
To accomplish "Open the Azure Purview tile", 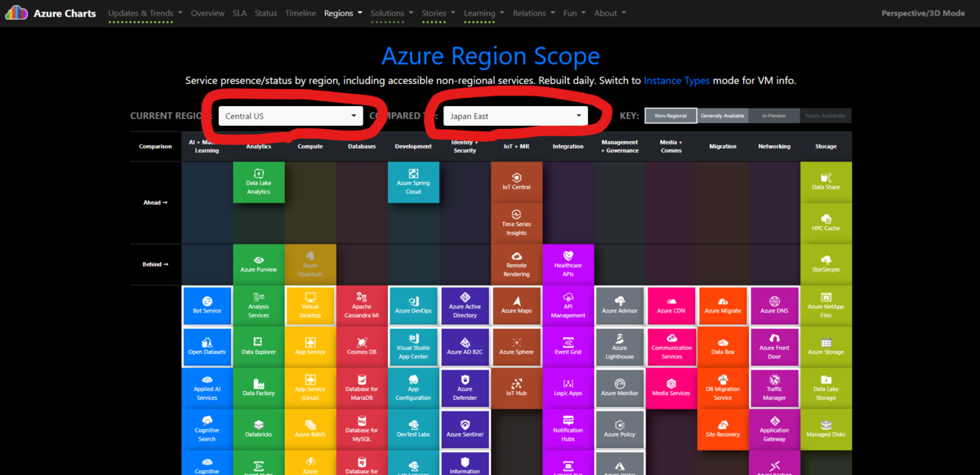I will [x=259, y=264].
